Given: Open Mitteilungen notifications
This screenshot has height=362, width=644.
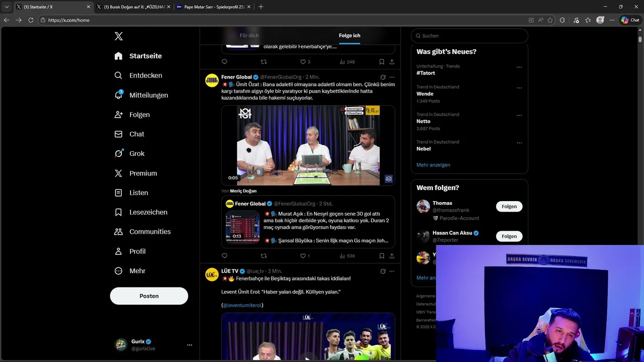Looking at the screenshot, I should point(141,95).
